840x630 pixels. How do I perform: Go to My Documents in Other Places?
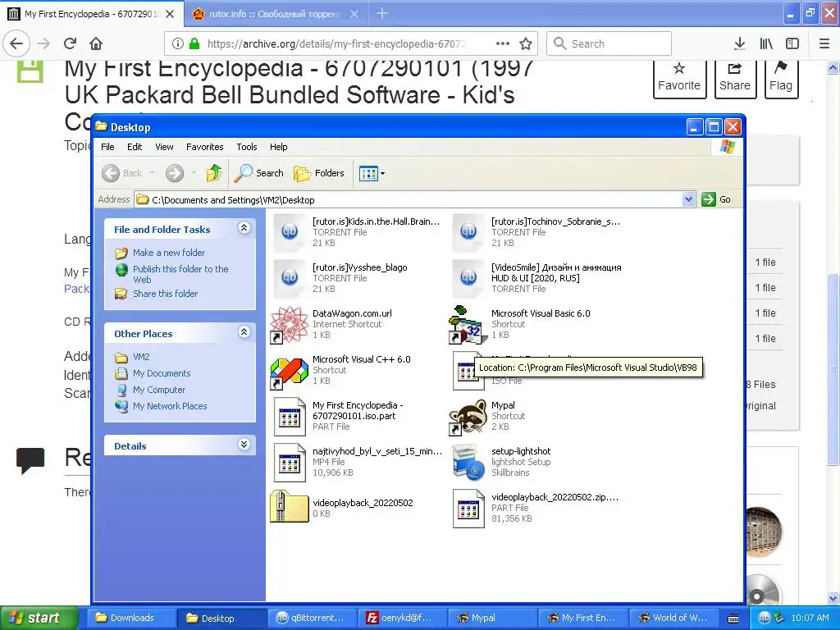coord(162,373)
